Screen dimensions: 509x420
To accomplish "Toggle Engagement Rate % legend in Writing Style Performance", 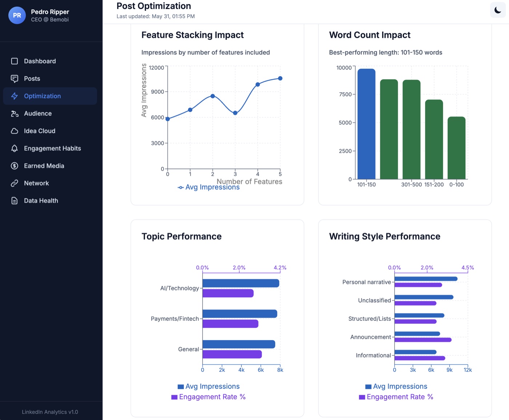I will (x=396, y=397).
